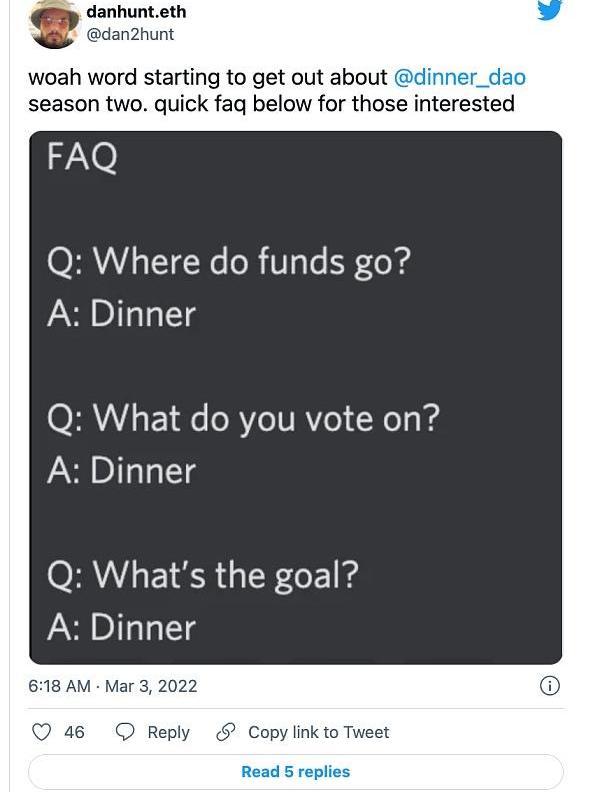Click the Reply text label
600x792 pixels.
click(x=168, y=732)
